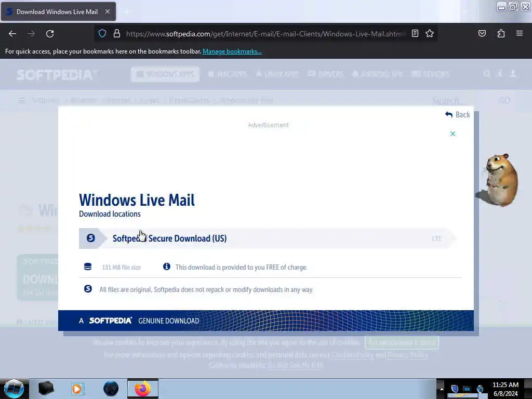Close the advertisement with the X
The height and width of the screenshot is (399, 532).
453,134
